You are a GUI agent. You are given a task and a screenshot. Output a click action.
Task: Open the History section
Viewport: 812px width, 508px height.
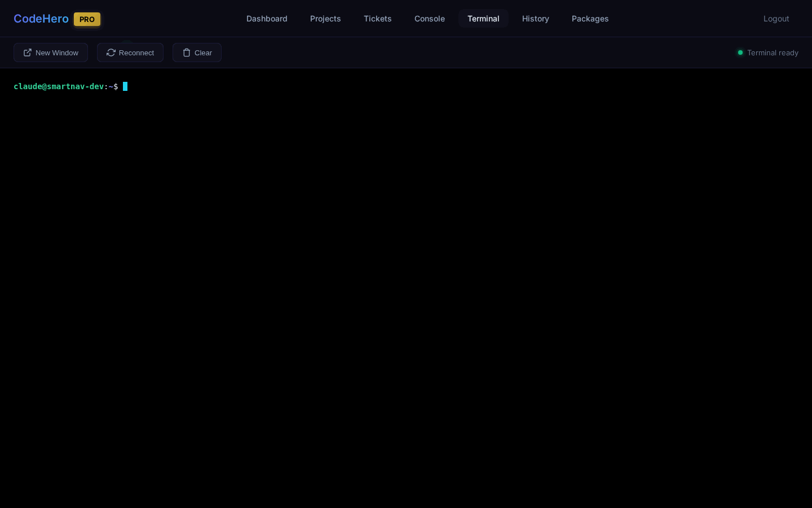pos(536,19)
